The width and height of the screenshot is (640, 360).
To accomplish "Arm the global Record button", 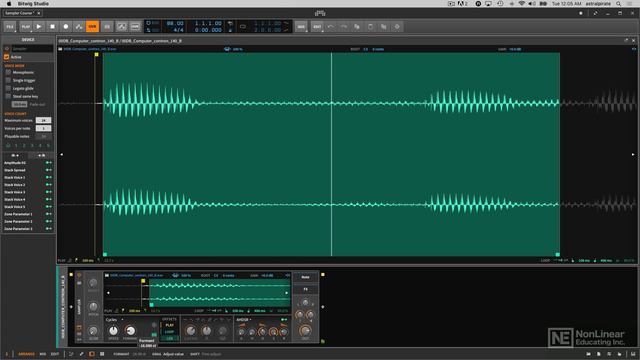I will coord(66,27).
